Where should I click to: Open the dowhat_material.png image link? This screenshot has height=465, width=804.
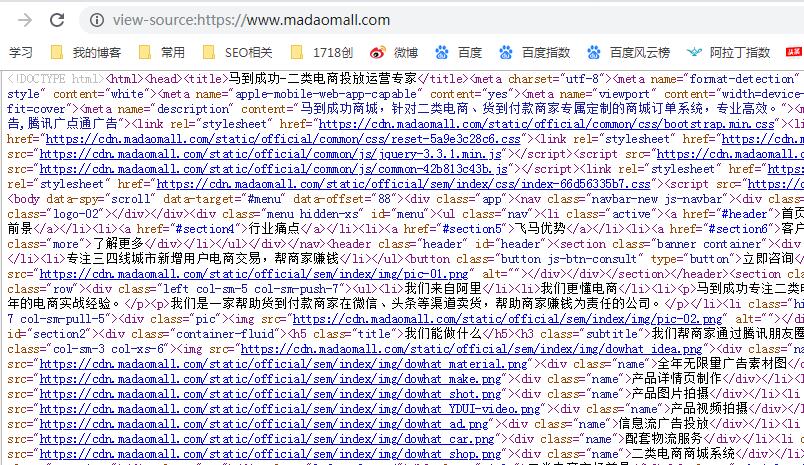coord(284,364)
